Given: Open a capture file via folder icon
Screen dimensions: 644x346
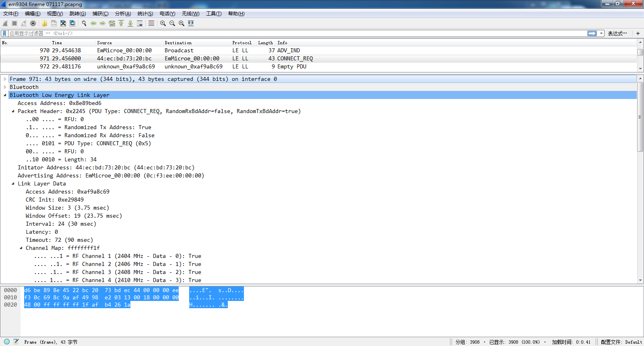Looking at the screenshot, I should pyautogui.click(x=44, y=23).
